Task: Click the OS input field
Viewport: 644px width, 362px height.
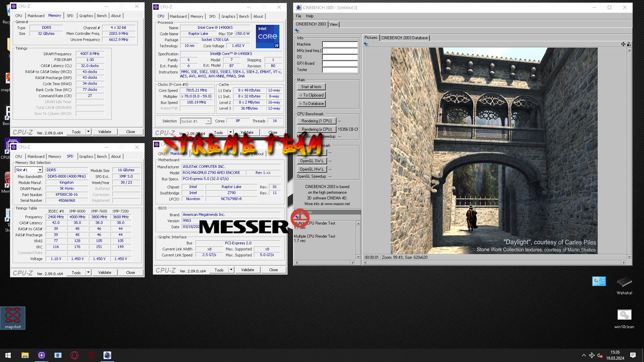Action: 340,57
